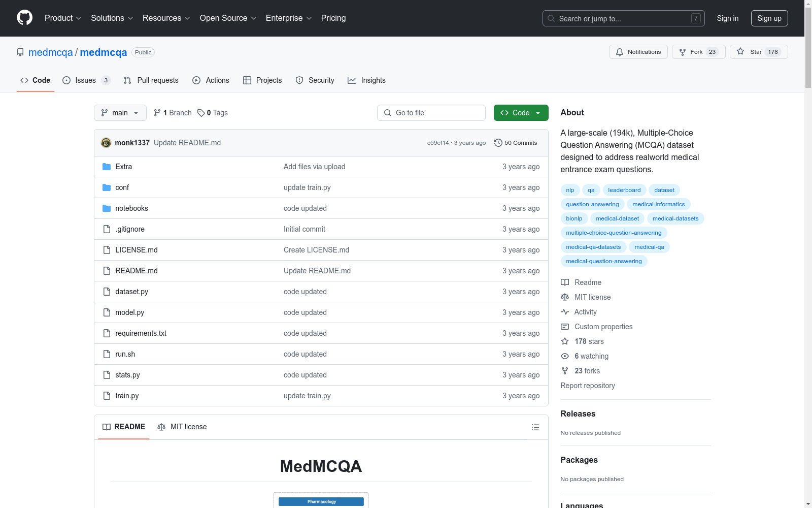The image size is (812, 508).
Task: Click the Activity pulse icon
Action: pyautogui.click(x=565, y=312)
